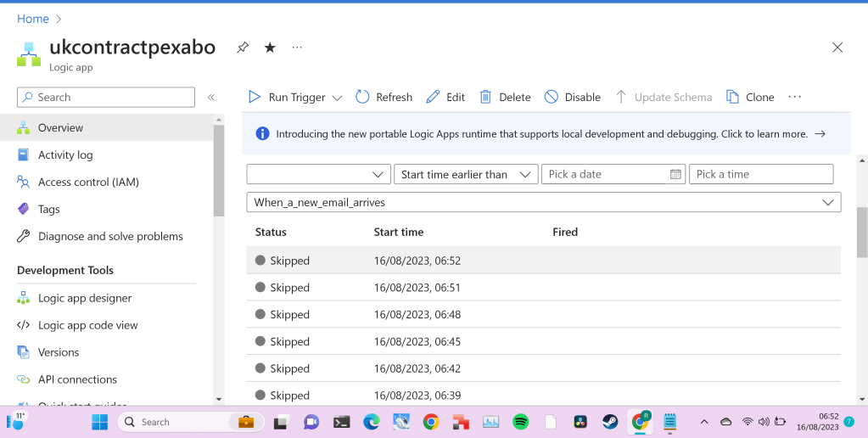Click the Pick a time field

(761, 174)
